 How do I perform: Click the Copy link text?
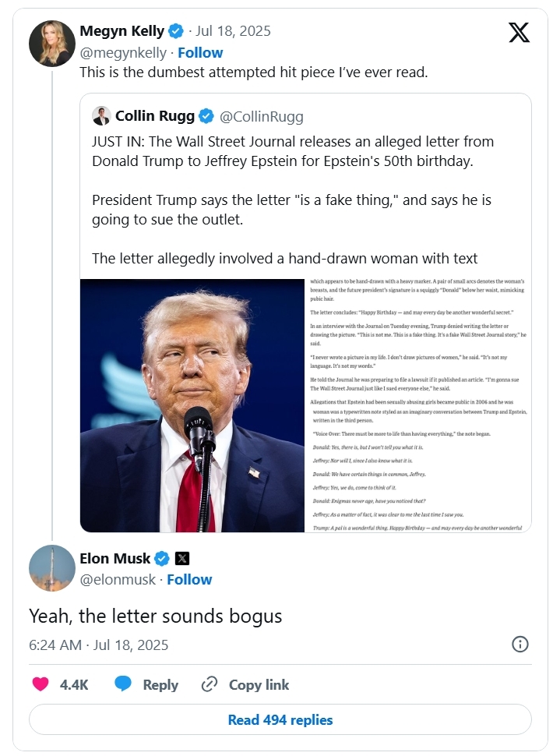[259, 684]
